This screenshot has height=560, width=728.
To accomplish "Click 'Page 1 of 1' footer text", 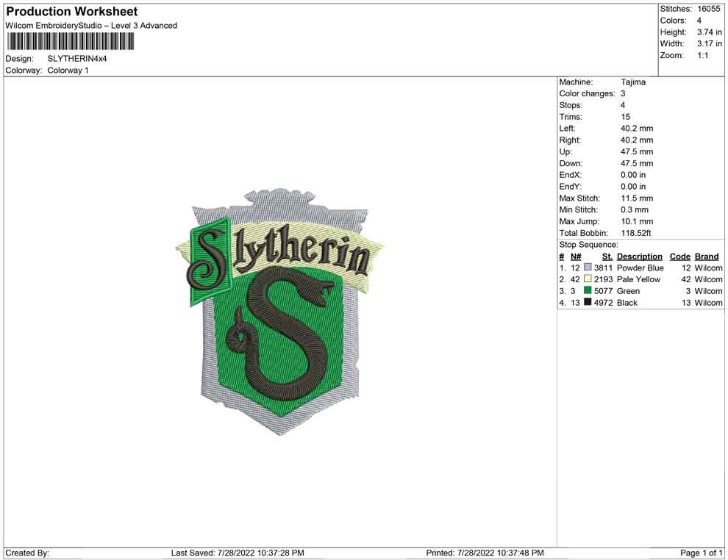I will [x=702, y=553].
